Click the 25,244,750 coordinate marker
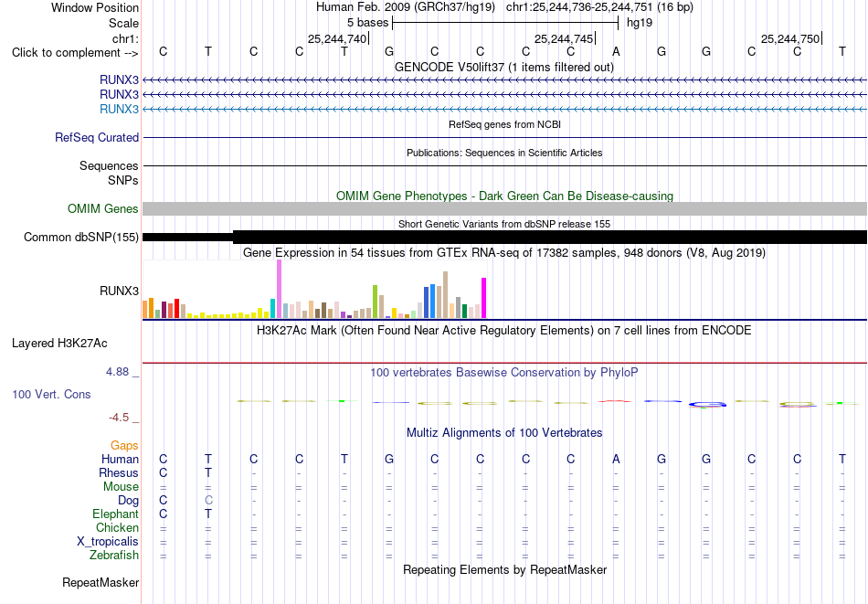Screen dimensions: 868x604 pos(790,38)
